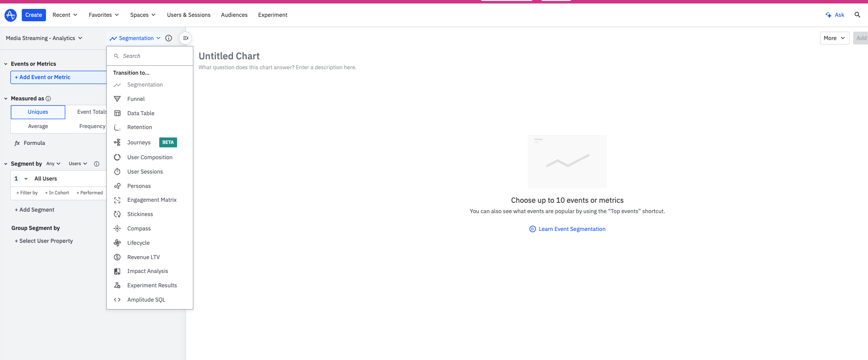
Task: Open the Segmentation chart type dropdown
Action: [x=135, y=38]
